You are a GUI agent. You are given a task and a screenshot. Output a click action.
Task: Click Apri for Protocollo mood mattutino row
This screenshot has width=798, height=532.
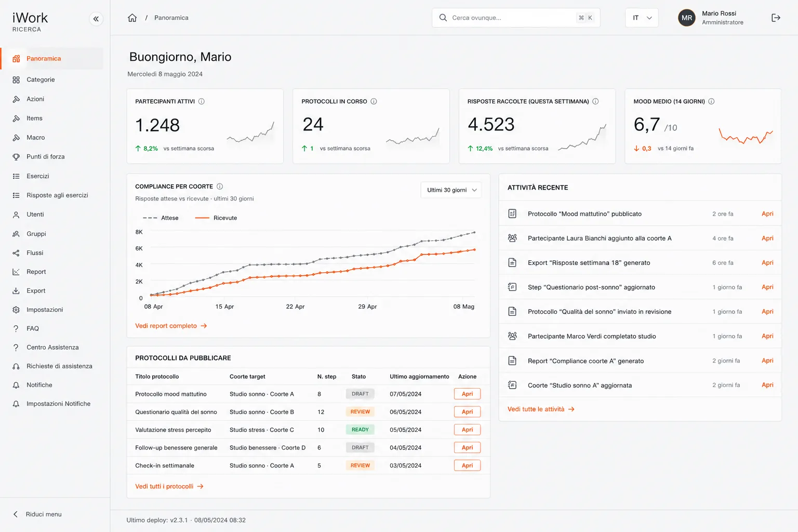pos(467,394)
